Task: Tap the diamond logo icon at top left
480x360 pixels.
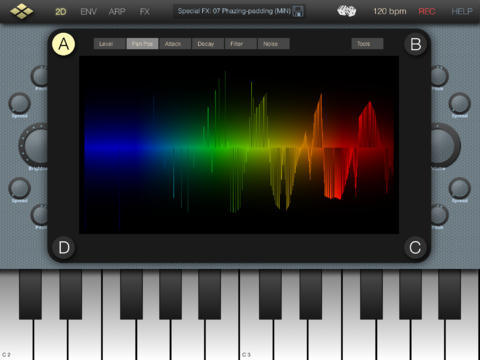Action: point(22,11)
